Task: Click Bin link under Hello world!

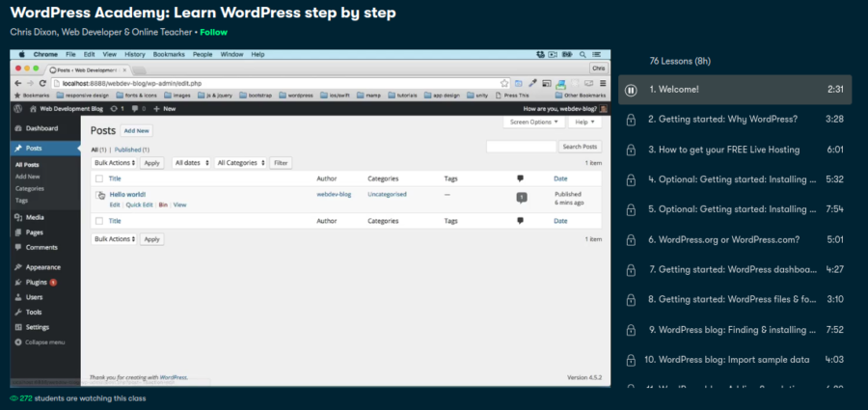Action: coord(163,205)
